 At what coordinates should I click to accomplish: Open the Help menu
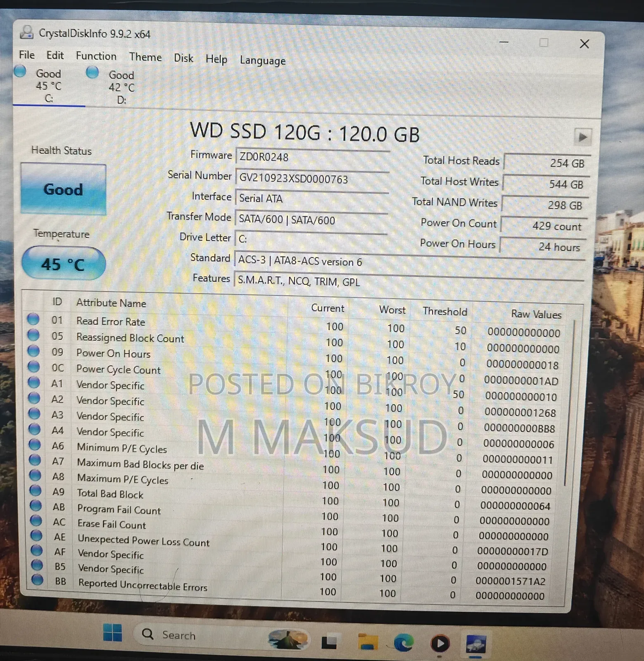[216, 59]
